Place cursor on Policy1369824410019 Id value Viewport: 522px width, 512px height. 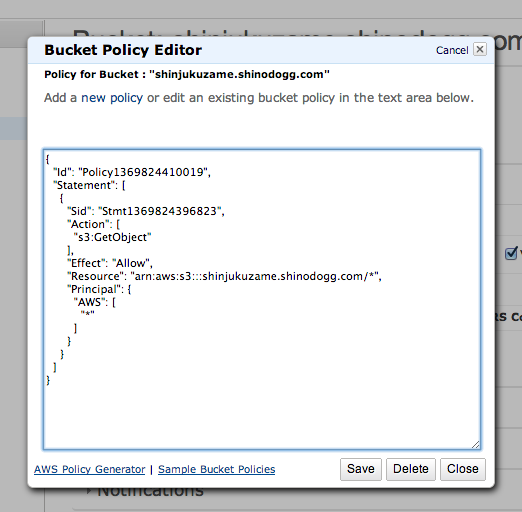pos(142,172)
